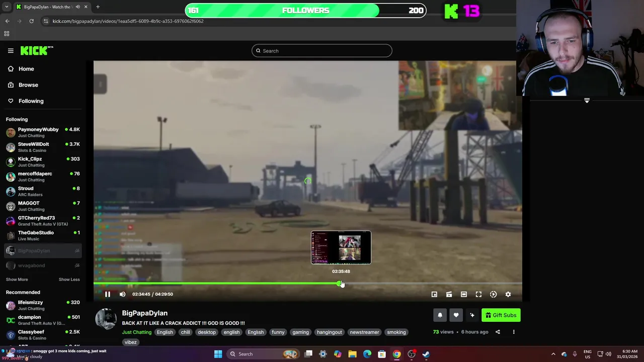The height and width of the screenshot is (362, 644).
Task: Share the video via share icon
Action: point(498,332)
